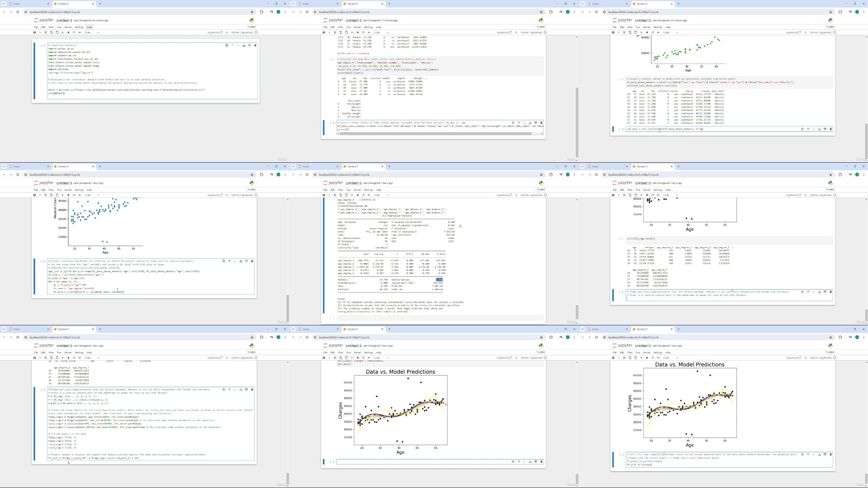Click kernel status circle in the import pandas window
Screen dimensions: 868x488
256,32
